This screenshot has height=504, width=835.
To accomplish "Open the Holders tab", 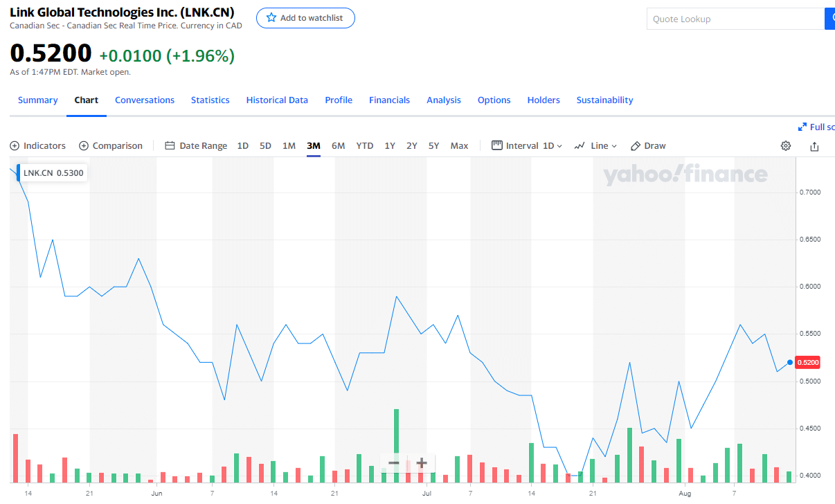I will (544, 100).
